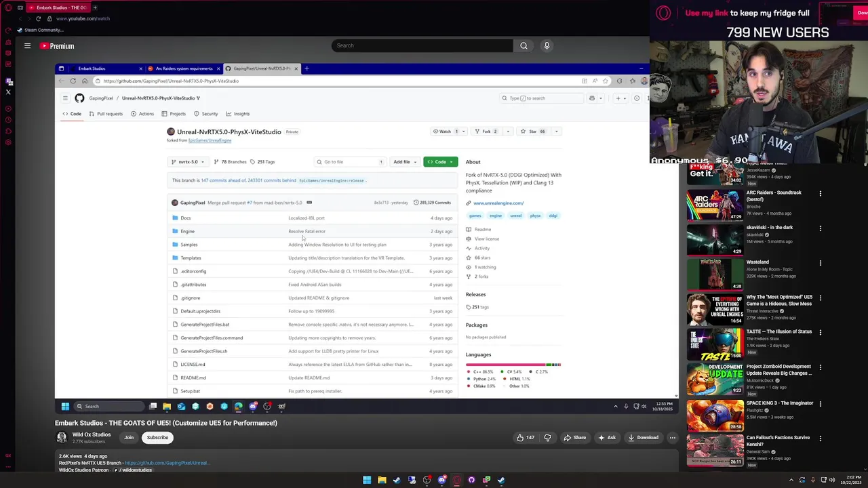Open the Projects tab

[174, 114]
